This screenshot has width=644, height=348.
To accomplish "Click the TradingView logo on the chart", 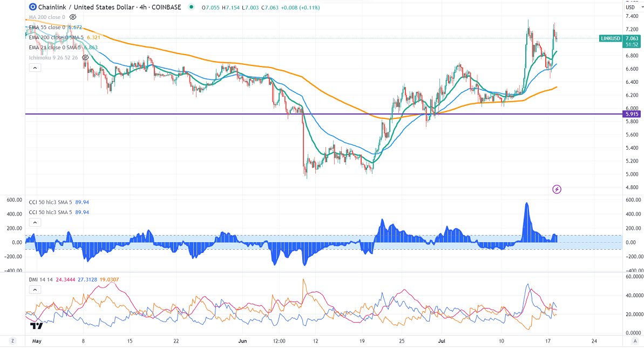I will coord(37,326).
